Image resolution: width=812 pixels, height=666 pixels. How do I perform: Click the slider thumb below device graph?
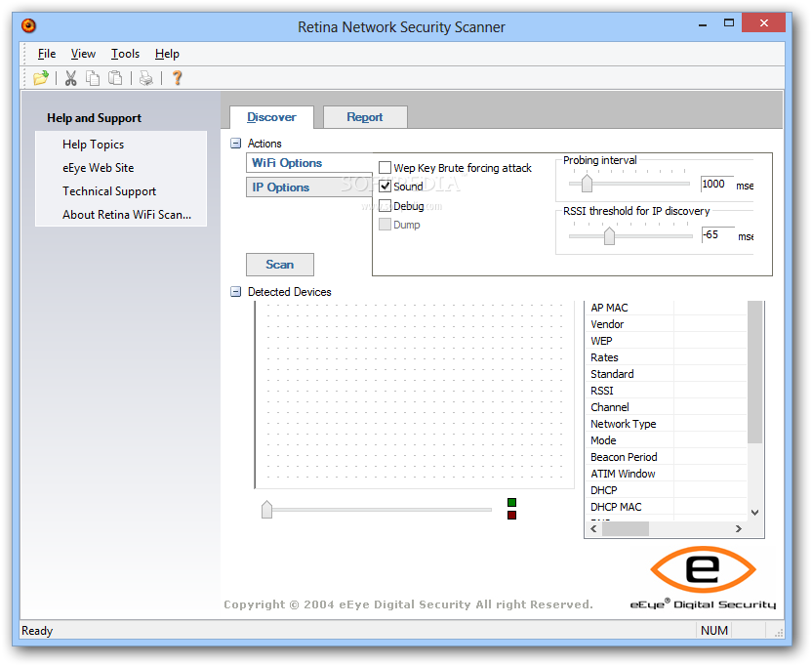click(266, 510)
